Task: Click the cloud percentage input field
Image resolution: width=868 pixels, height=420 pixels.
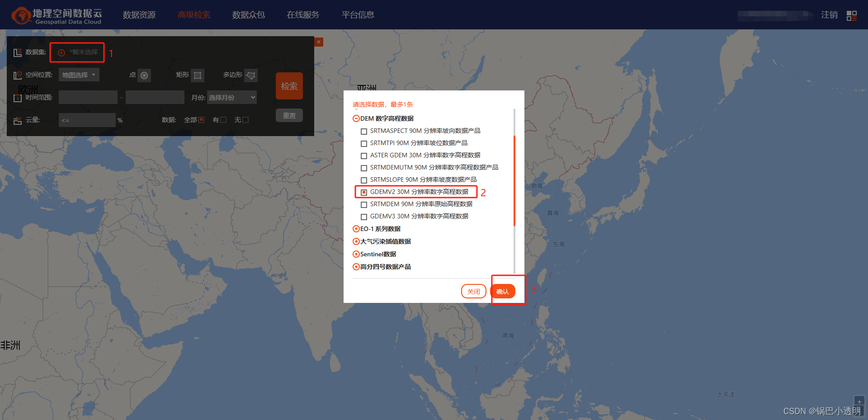Action: [x=87, y=119]
